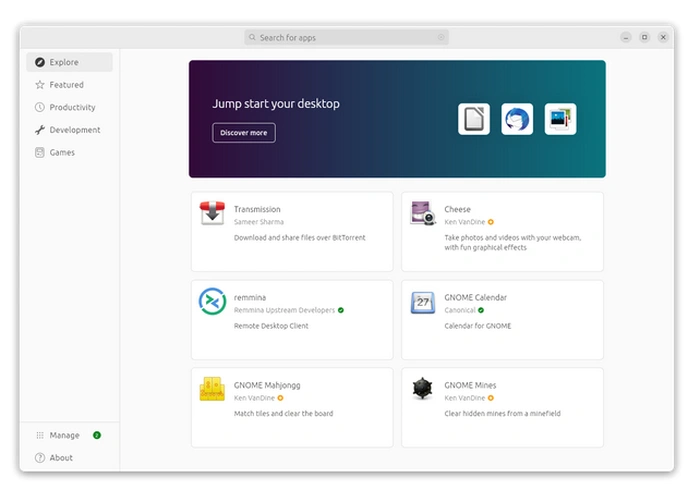Open the Transmission app title
The image size is (700, 490).
[x=257, y=209]
